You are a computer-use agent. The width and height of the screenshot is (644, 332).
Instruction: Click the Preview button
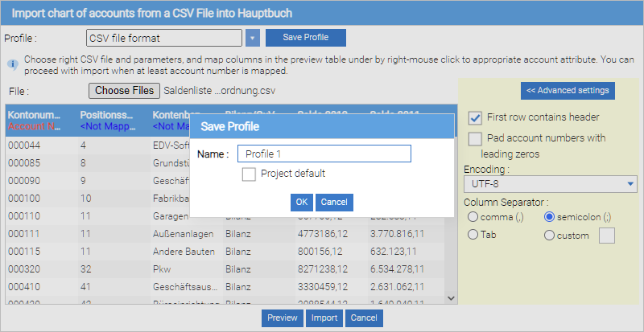pos(282,318)
